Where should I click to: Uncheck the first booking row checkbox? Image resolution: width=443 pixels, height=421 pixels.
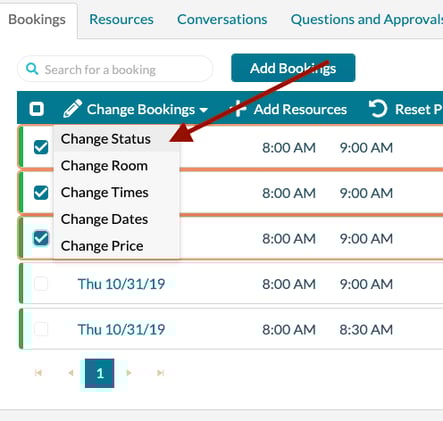[x=41, y=147]
